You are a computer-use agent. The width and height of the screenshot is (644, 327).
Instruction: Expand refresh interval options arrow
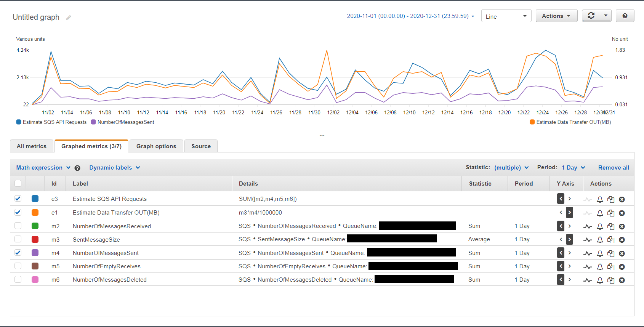pos(606,16)
